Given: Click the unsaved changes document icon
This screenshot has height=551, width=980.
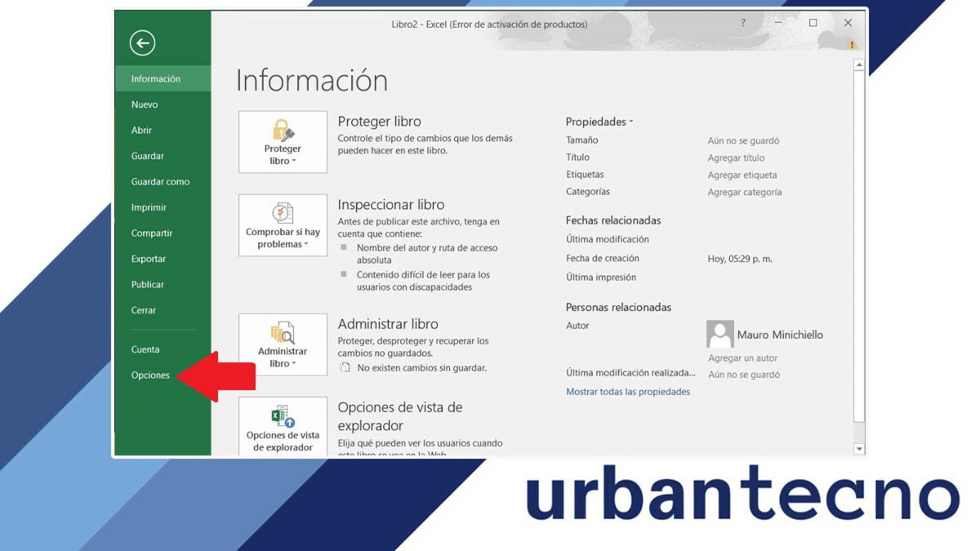Looking at the screenshot, I should (x=345, y=368).
